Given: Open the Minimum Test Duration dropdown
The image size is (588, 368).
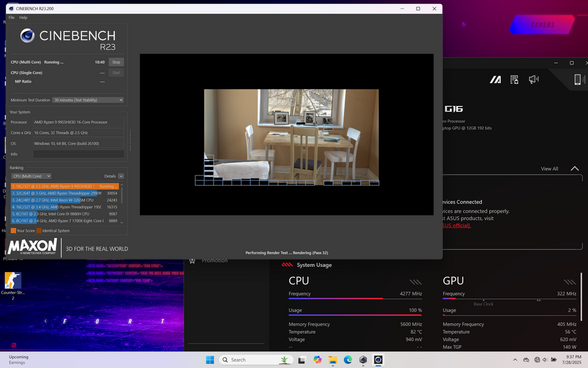Looking at the screenshot, I should 88,100.
